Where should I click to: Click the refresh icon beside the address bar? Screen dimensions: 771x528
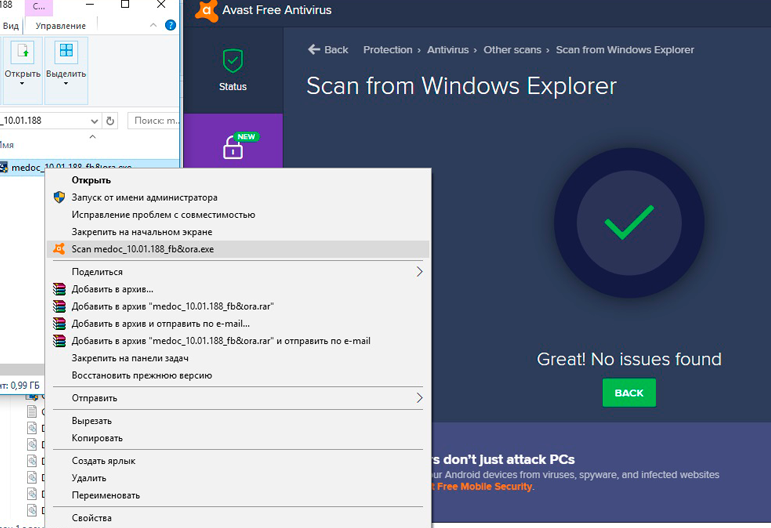[x=110, y=120]
